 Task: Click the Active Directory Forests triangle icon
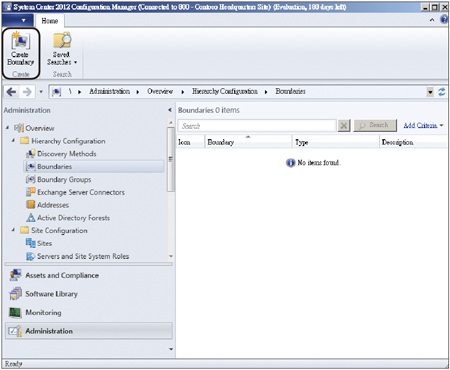(31, 218)
